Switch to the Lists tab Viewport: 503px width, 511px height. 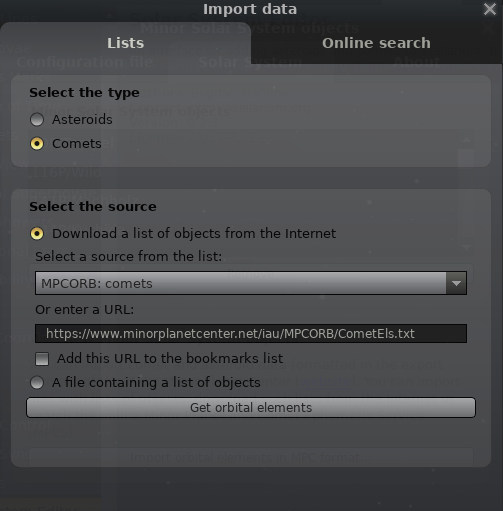pos(125,43)
